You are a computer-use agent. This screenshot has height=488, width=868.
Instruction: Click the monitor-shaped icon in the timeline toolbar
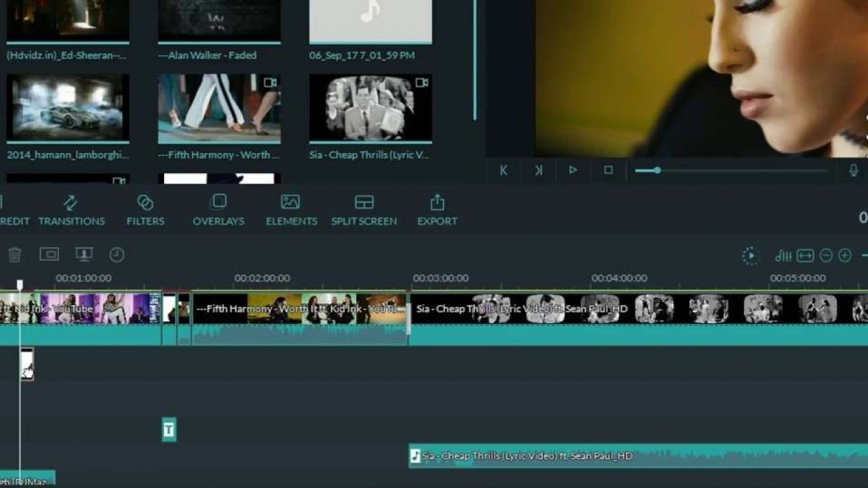[84, 255]
